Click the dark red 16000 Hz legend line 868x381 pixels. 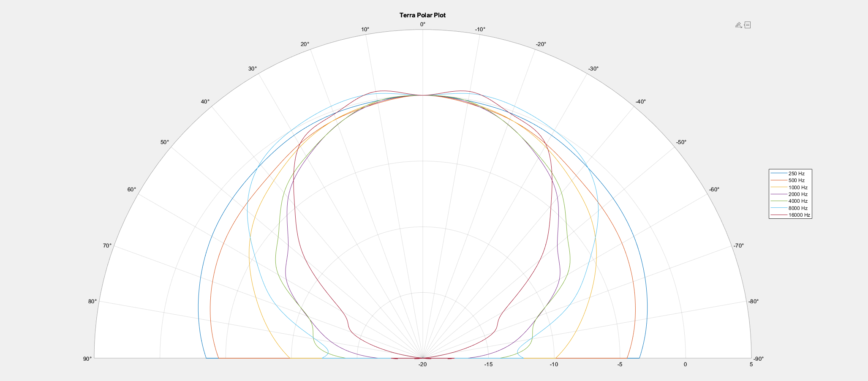point(778,215)
